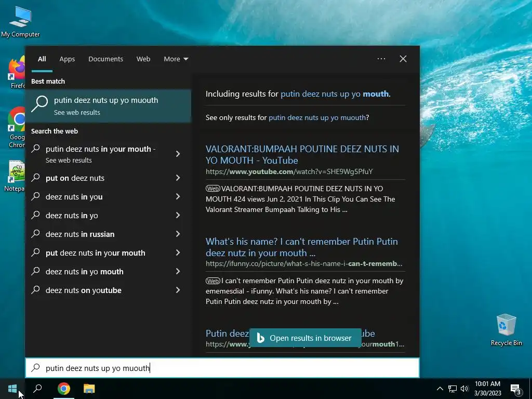Select the Google Chrome desktop shortcut
This screenshot has width=532, height=399.
coord(17,128)
